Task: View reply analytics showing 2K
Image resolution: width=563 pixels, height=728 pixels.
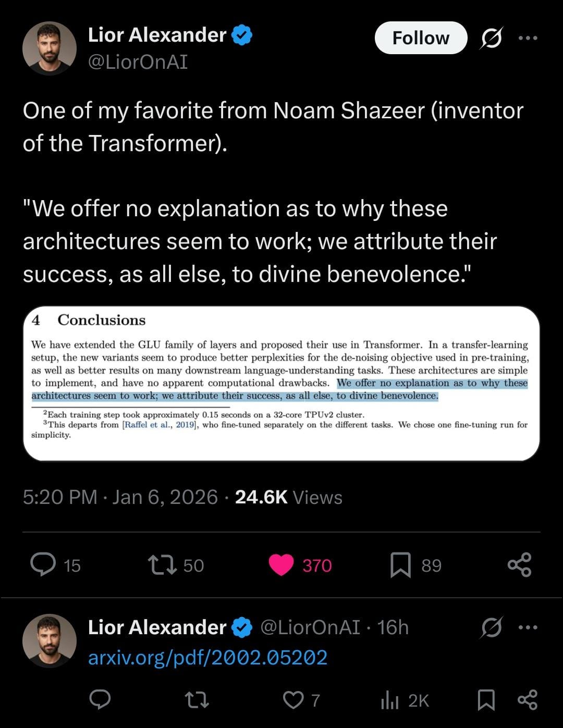Action: click(405, 700)
